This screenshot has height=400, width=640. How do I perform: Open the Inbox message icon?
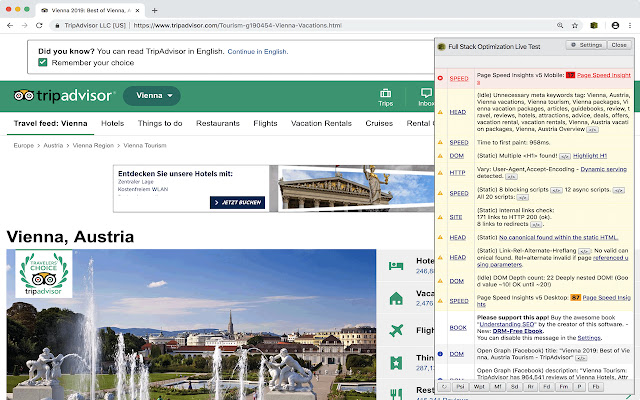[427, 93]
